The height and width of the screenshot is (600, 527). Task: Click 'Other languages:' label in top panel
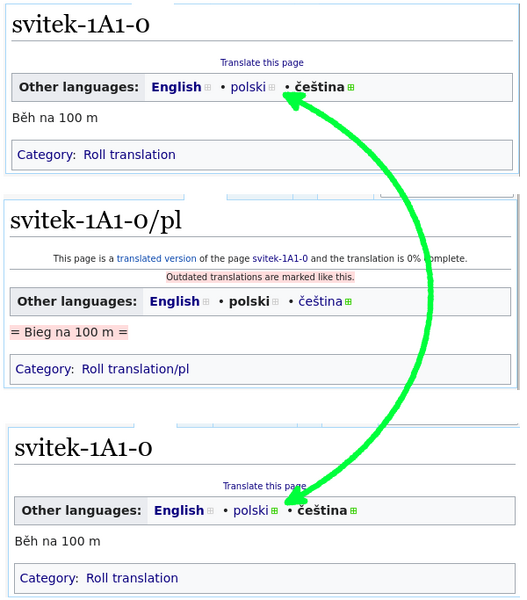(79, 87)
